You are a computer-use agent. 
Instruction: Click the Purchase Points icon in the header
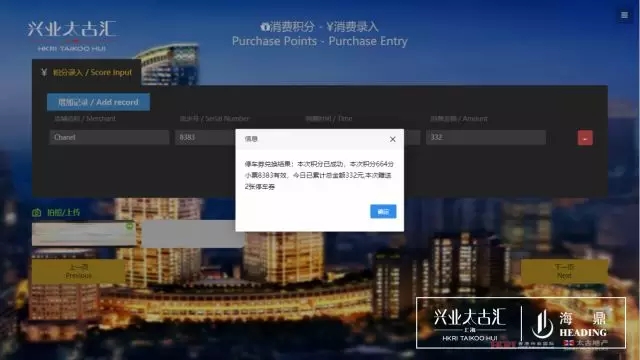tap(265, 27)
